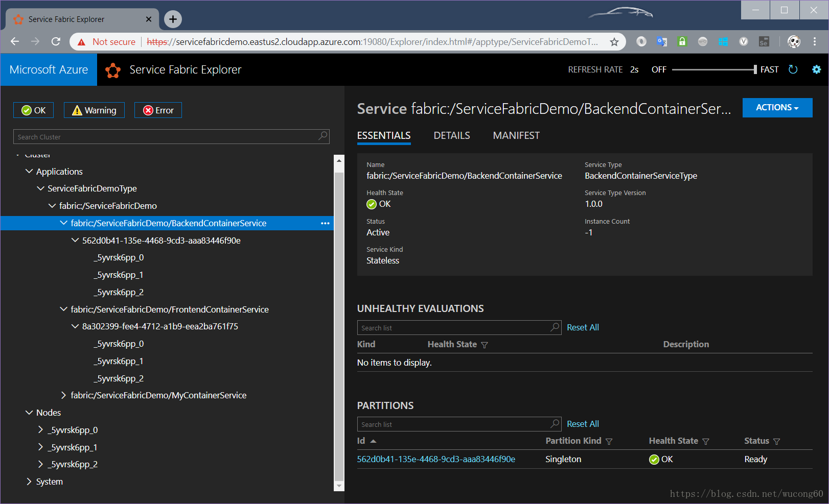
Task: Adjust the refresh rate slider handle
Action: (755, 69)
